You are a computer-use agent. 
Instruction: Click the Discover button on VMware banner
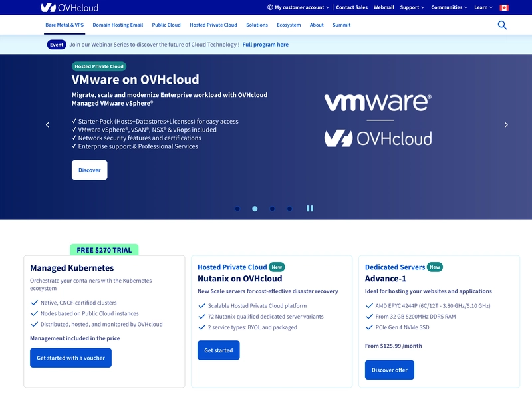90,170
